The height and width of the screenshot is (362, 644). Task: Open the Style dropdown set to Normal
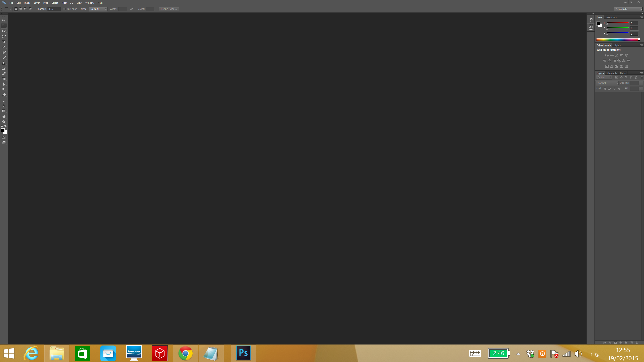point(98,9)
